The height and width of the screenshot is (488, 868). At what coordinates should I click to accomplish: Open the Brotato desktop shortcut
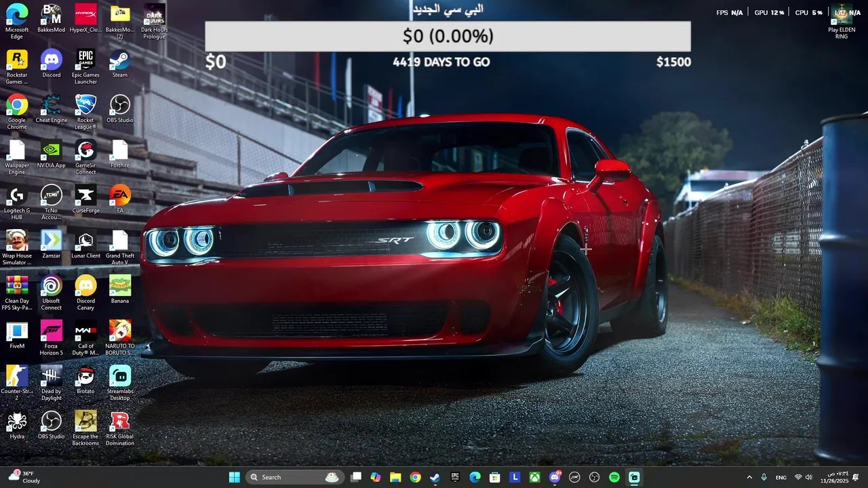pyautogui.click(x=85, y=380)
